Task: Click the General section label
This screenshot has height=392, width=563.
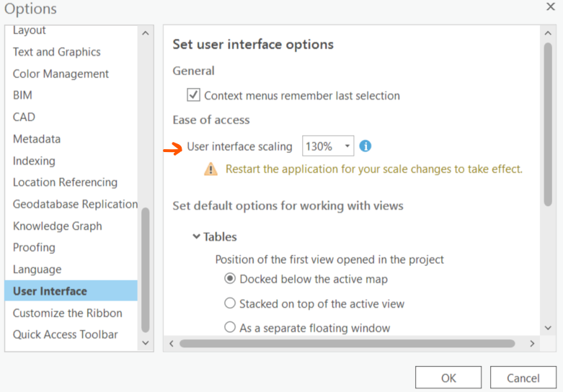Action: click(193, 71)
